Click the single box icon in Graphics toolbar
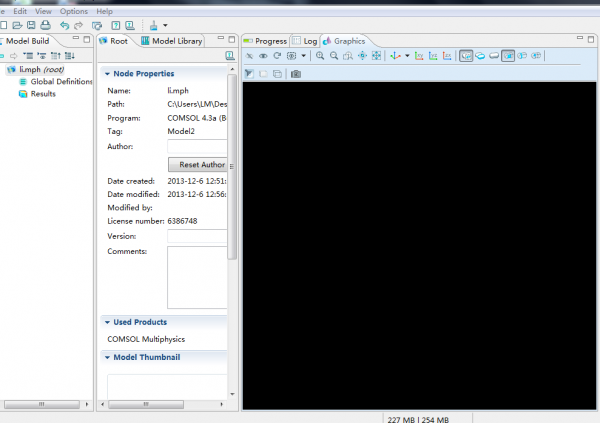 263,73
